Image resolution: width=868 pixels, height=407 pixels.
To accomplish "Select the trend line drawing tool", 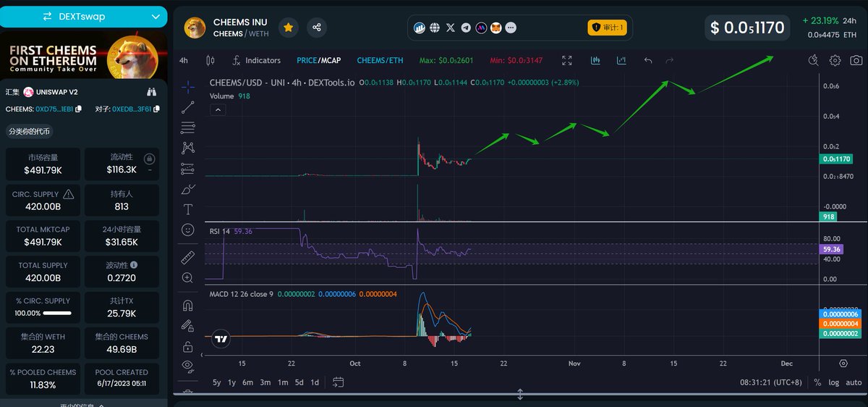I will [187, 107].
